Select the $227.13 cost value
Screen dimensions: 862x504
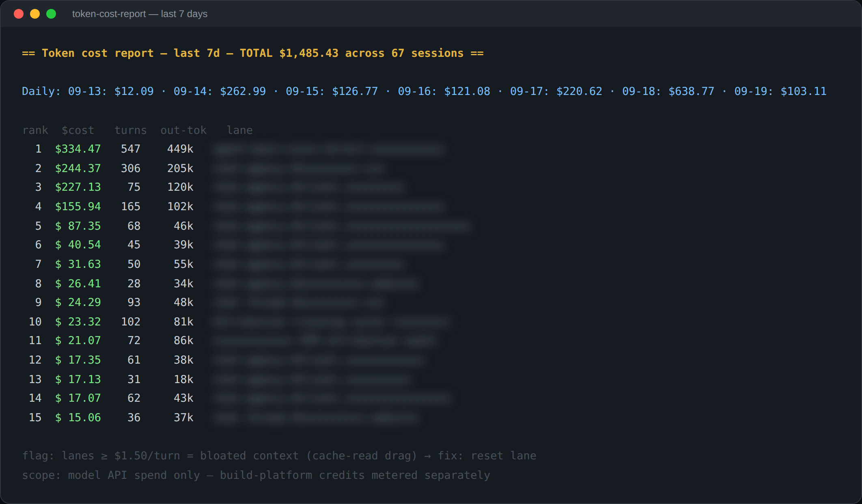tap(78, 187)
